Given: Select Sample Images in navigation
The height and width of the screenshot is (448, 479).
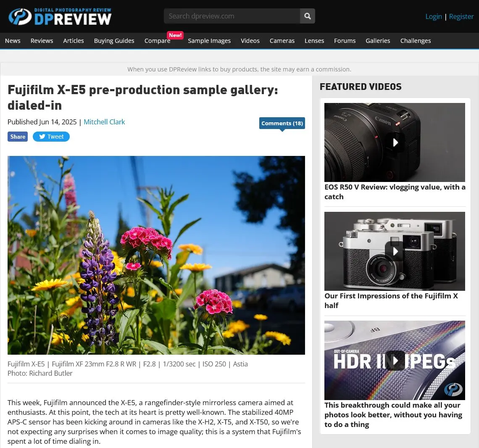Looking at the screenshot, I should tap(209, 41).
